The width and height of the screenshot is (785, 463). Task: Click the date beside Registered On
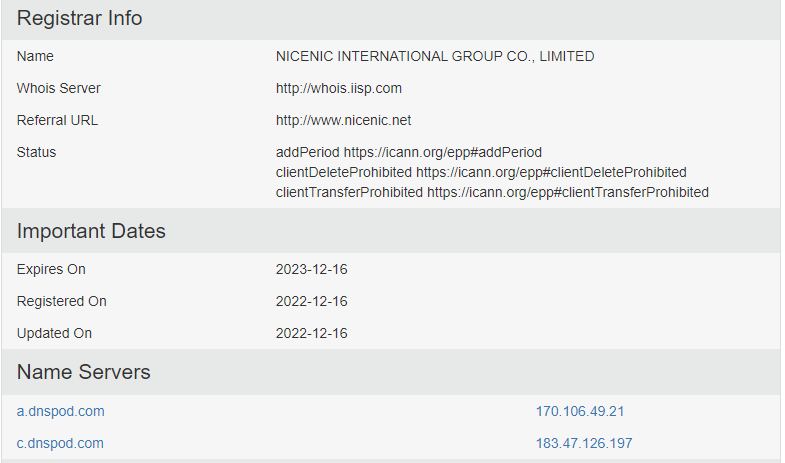(x=311, y=301)
